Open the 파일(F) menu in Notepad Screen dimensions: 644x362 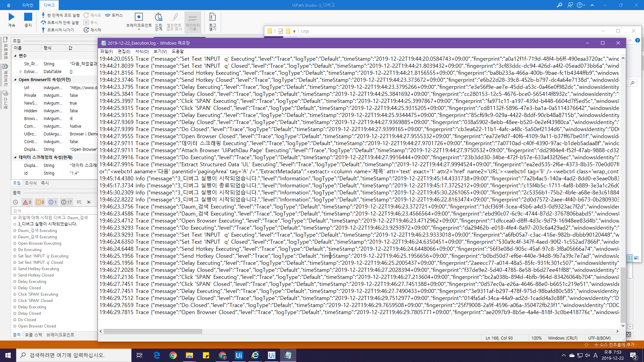(106, 51)
